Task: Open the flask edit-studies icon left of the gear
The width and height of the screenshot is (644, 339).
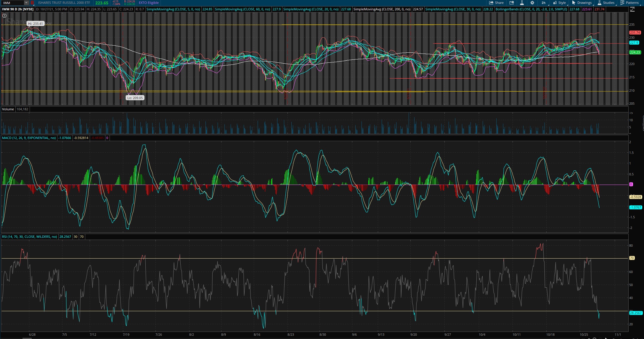Action: click(x=522, y=3)
